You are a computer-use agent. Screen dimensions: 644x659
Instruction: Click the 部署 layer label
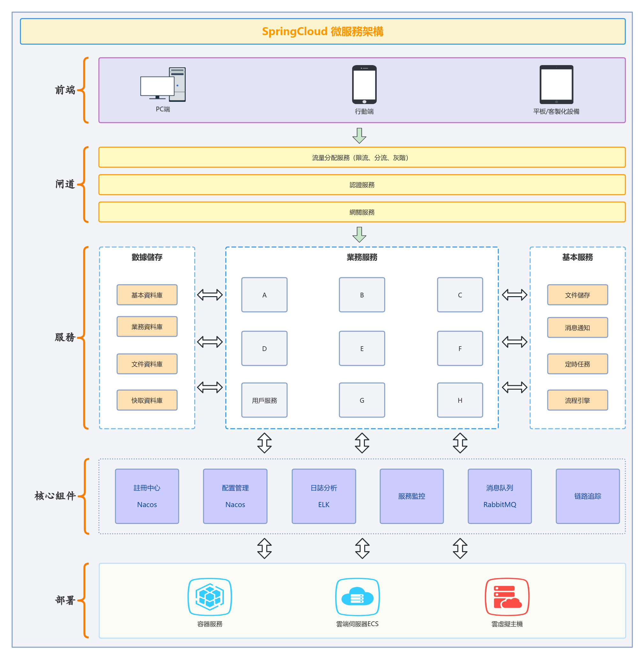tap(65, 601)
